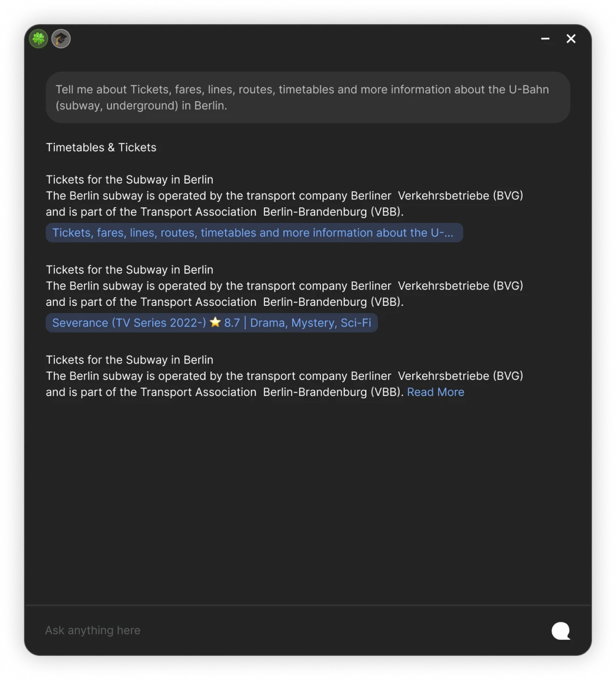Click the star rating icon in Severance chip
The height and width of the screenshot is (680, 616).
coord(216,322)
